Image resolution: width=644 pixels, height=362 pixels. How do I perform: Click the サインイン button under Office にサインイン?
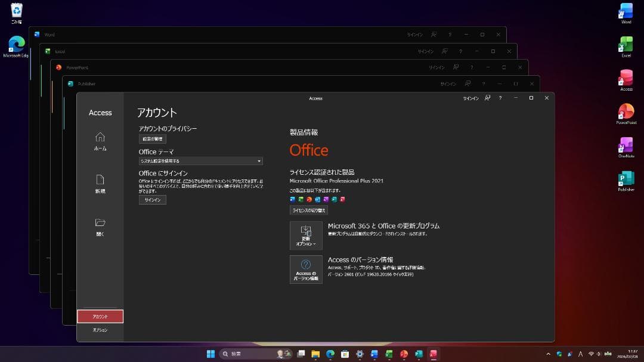pos(152,200)
